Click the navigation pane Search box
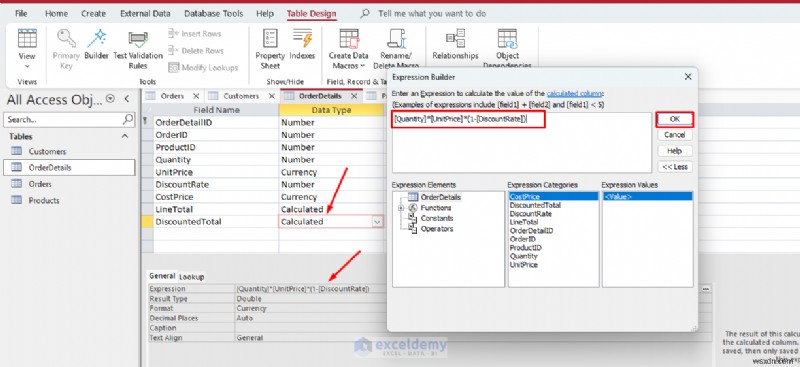 pyautogui.click(x=69, y=119)
